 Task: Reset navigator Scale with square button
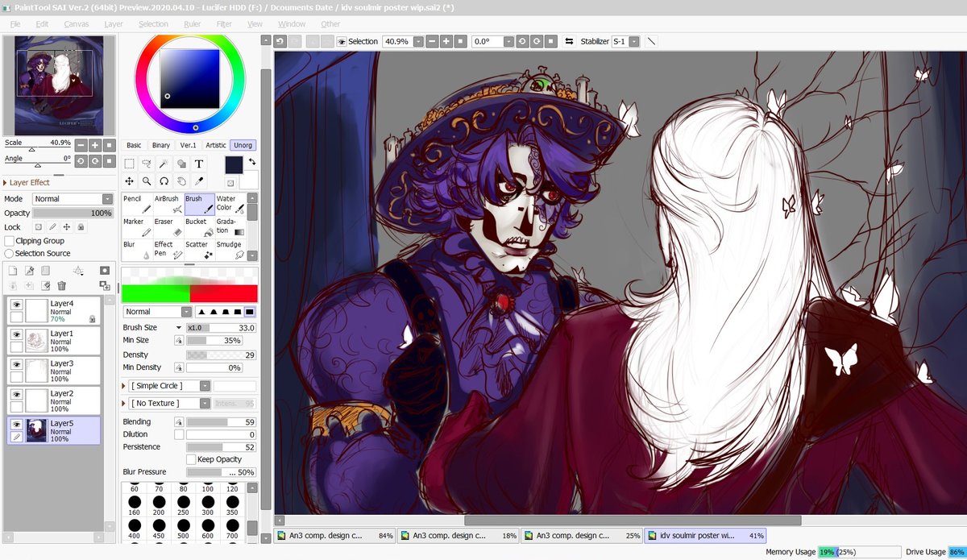coord(109,145)
